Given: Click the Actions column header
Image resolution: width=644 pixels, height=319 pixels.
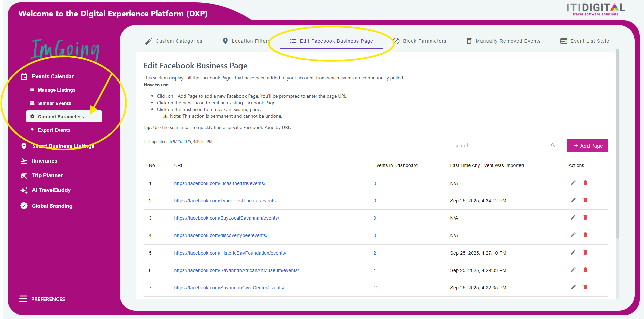Looking at the screenshot, I should (x=576, y=165).
